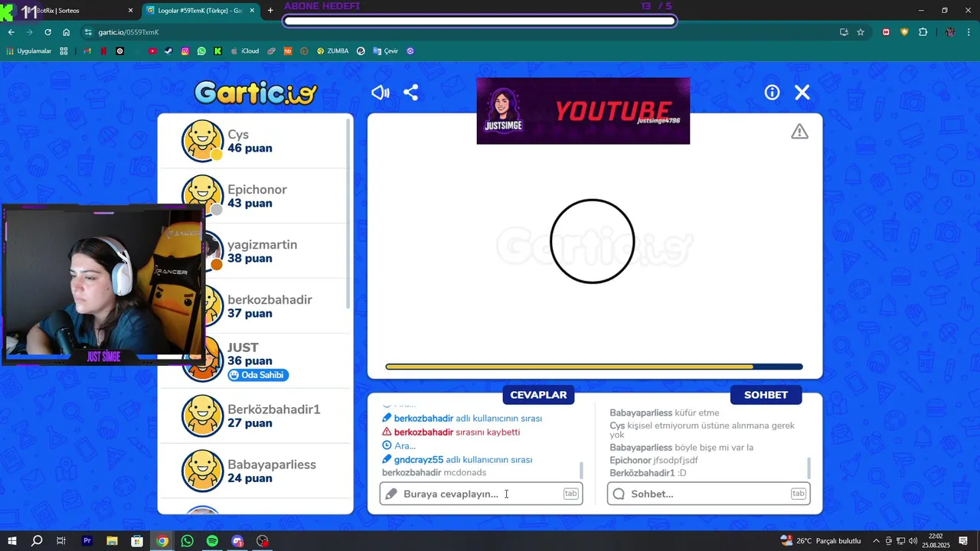Image resolution: width=980 pixels, height=551 pixels.
Task: Open the Chrome three-dot menu
Action: pyautogui.click(x=969, y=32)
